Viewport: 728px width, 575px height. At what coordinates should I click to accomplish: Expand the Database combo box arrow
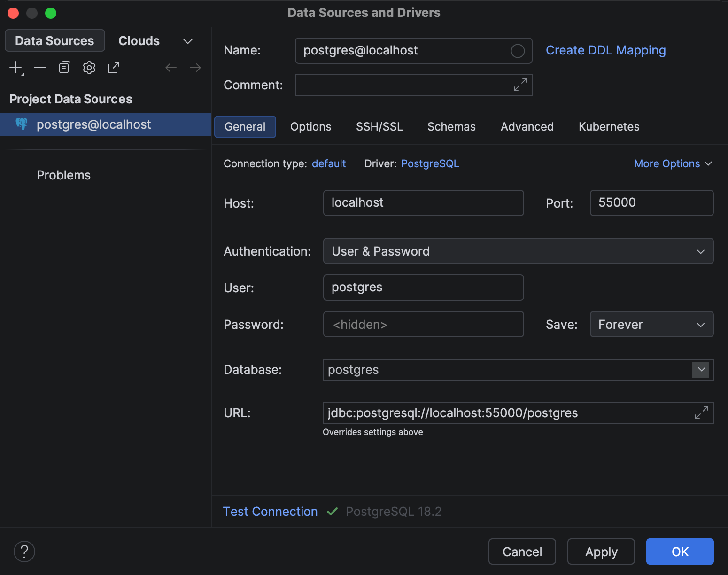click(701, 369)
